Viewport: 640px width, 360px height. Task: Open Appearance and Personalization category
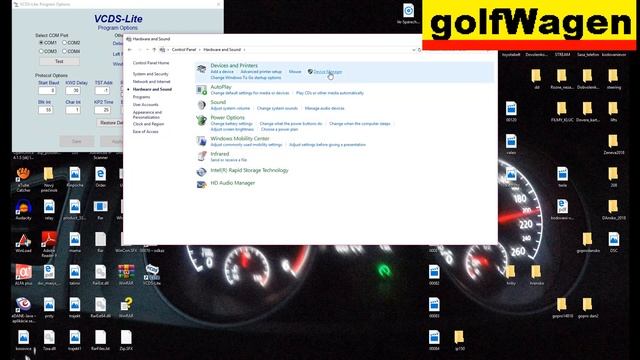pyautogui.click(x=147, y=115)
